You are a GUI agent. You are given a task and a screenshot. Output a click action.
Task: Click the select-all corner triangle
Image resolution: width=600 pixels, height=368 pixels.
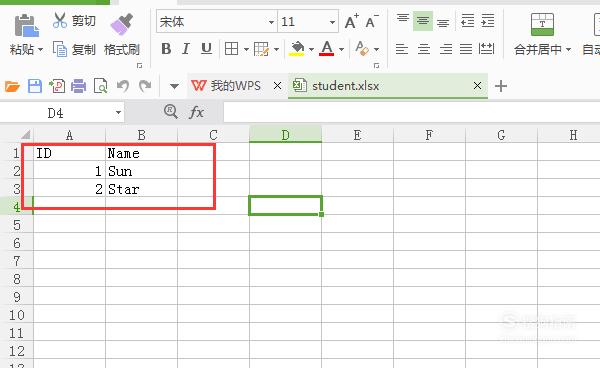(26, 135)
